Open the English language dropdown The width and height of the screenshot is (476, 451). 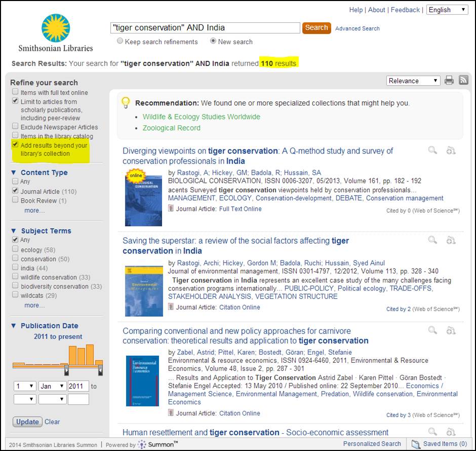[x=447, y=10]
